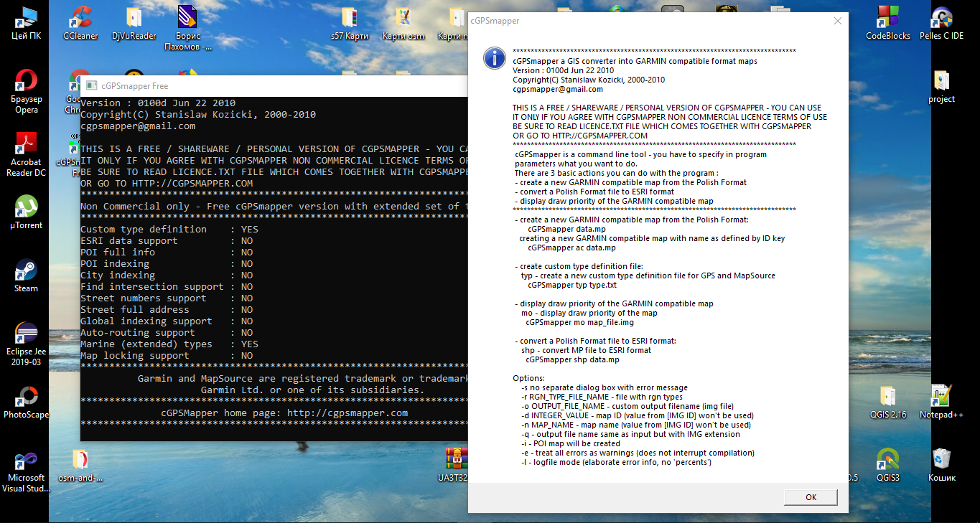Click "cGPSmapper typ type.txt" line in dialog
The height and width of the screenshot is (523, 980).
(x=572, y=285)
